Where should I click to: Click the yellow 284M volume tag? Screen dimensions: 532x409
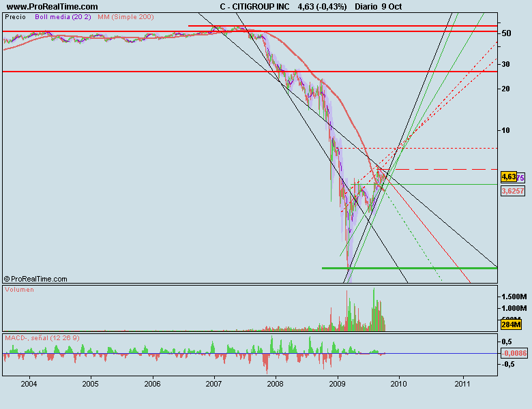[511, 324]
